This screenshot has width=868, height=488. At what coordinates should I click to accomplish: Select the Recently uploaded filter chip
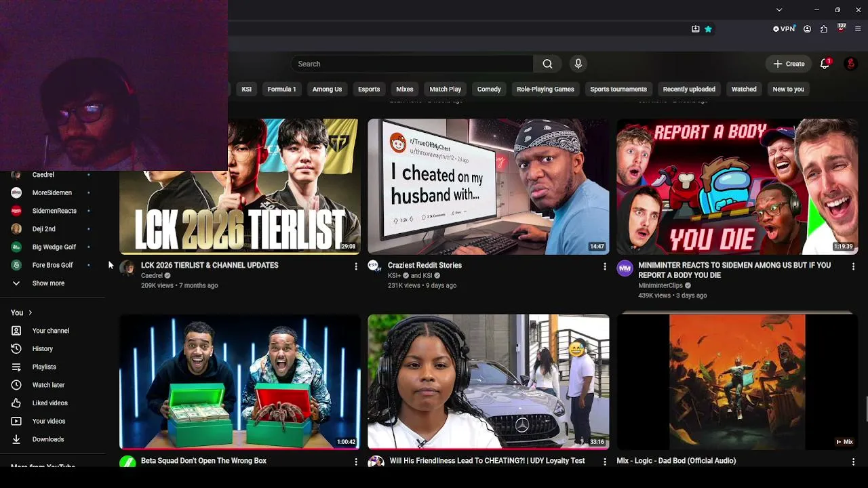[x=689, y=89]
